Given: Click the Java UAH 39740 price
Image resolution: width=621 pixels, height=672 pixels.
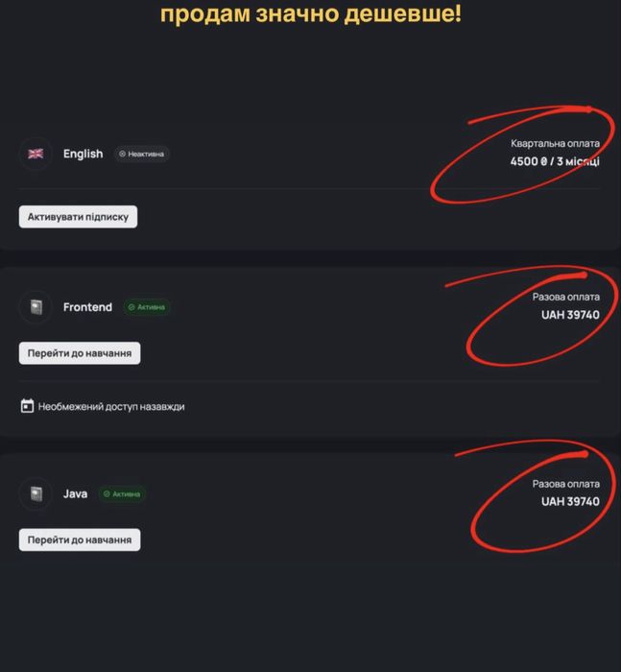Looking at the screenshot, I should (x=569, y=501).
